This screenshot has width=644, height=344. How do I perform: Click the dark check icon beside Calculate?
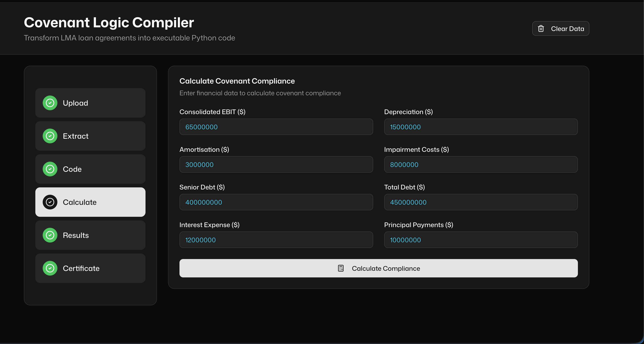pos(50,202)
